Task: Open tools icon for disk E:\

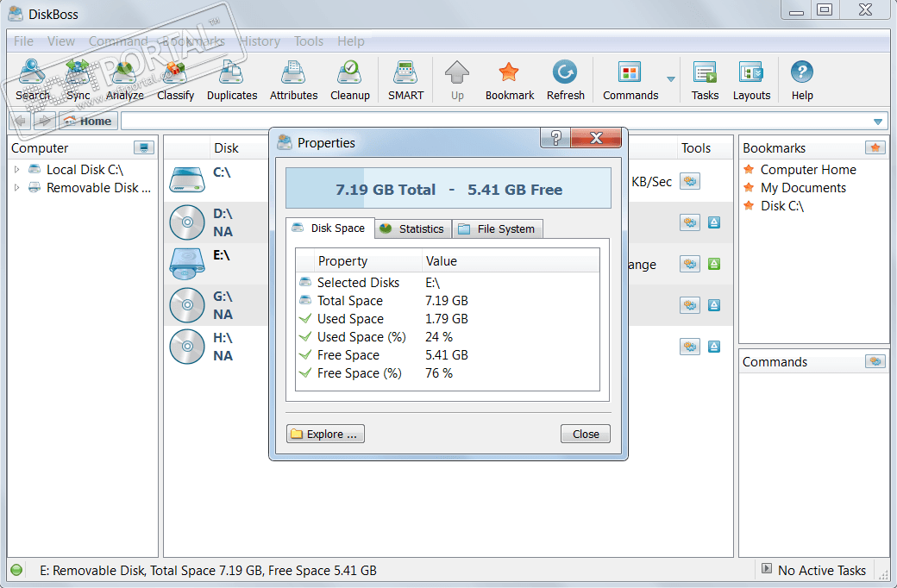Action: [x=690, y=264]
